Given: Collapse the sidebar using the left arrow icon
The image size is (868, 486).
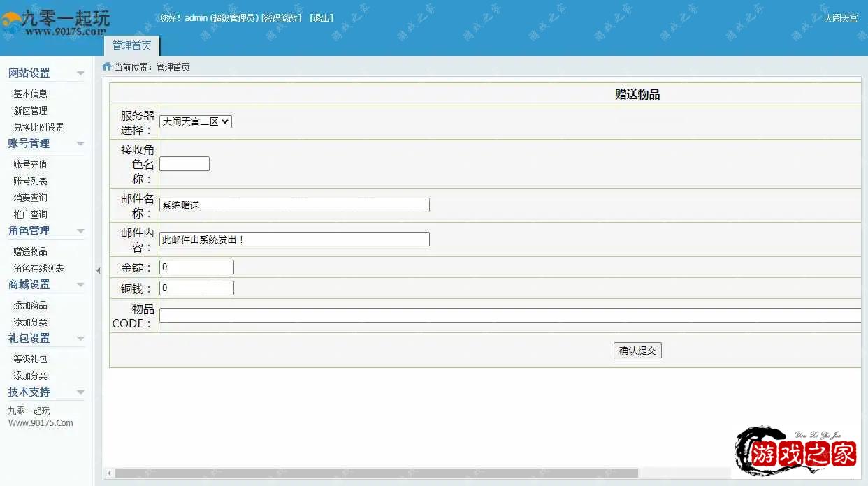Looking at the screenshot, I should (x=99, y=270).
